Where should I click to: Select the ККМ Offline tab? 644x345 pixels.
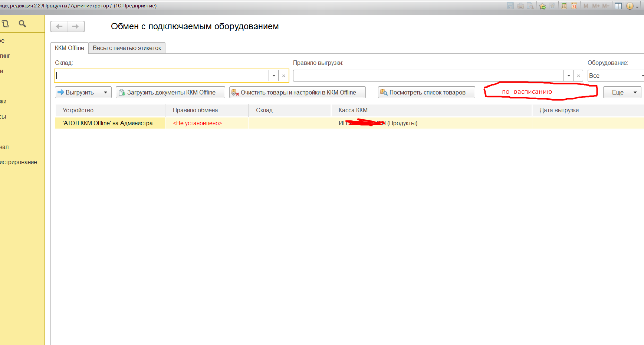[x=69, y=48]
